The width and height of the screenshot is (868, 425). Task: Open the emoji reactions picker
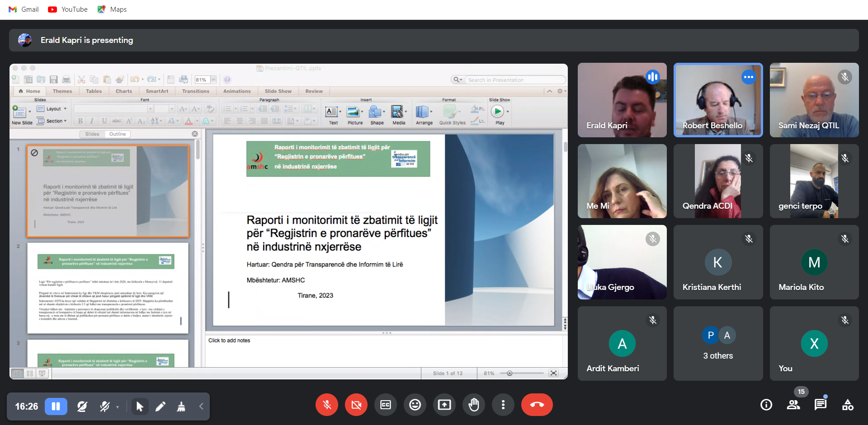point(415,405)
